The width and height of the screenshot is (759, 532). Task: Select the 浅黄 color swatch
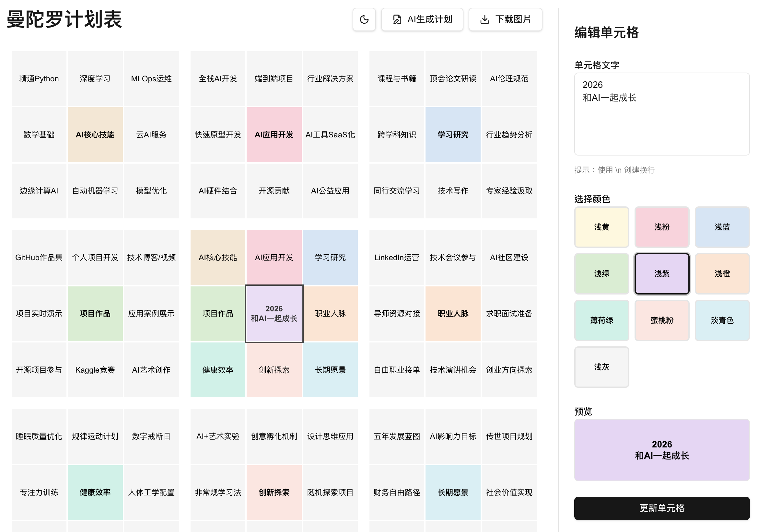pyautogui.click(x=601, y=227)
